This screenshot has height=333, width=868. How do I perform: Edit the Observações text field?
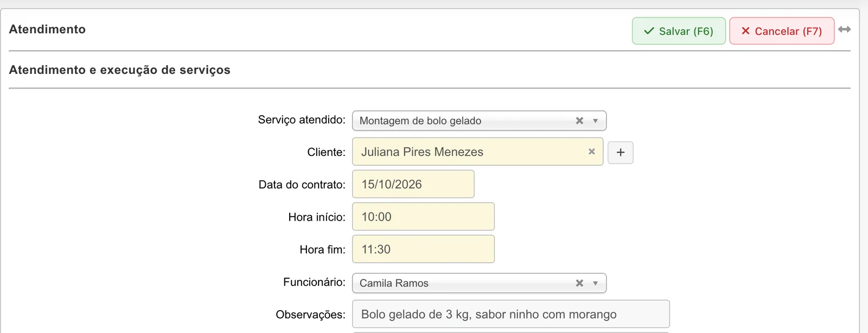tap(511, 314)
